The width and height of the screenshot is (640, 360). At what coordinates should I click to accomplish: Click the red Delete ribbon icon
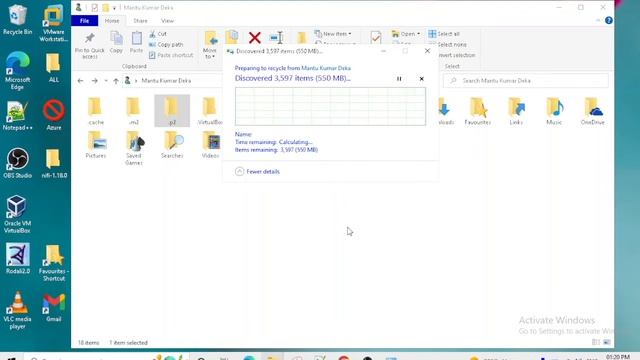click(255, 38)
